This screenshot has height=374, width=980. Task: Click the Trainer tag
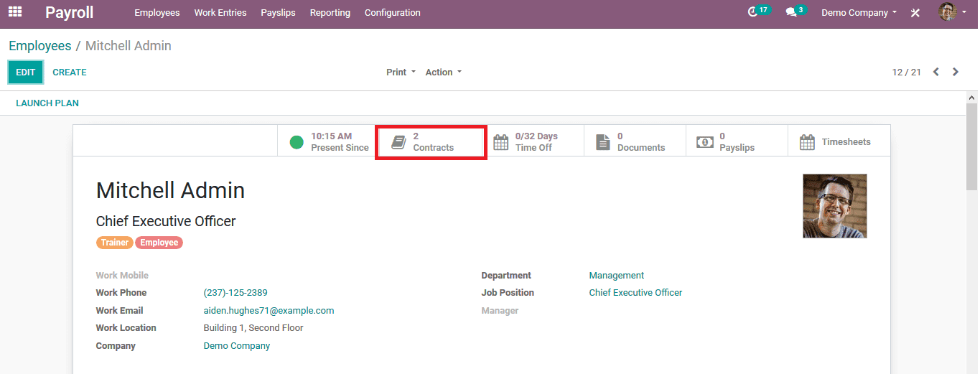(x=115, y=243)
